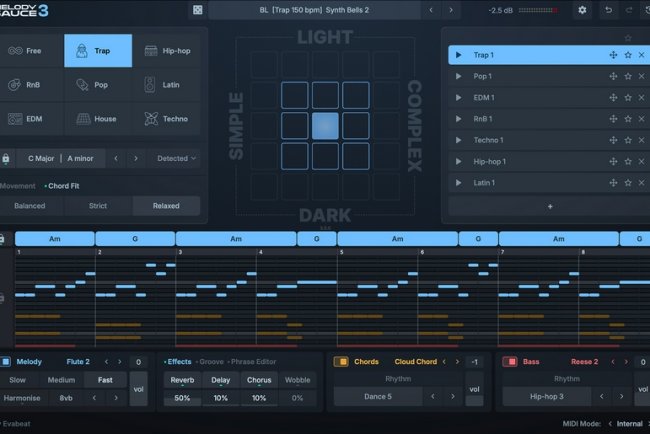650x434 pixels.
Task: Click drag-to-DAW move icon on Trap 1
Action: [x=613, y=55]
